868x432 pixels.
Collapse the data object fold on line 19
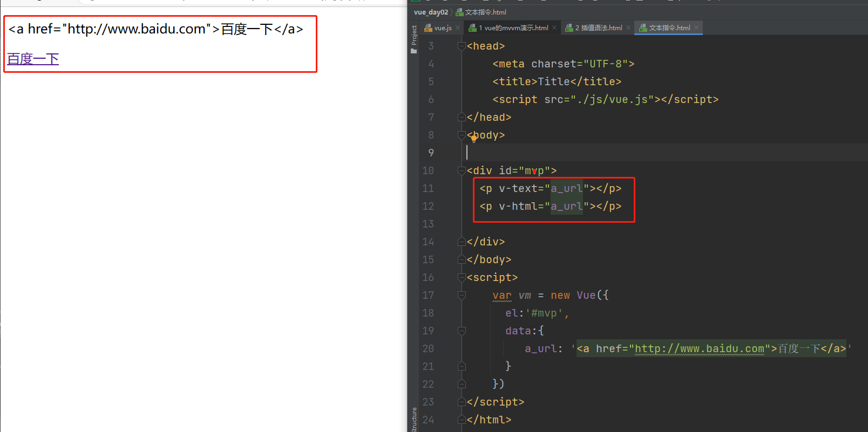click(x=462, y=331)
